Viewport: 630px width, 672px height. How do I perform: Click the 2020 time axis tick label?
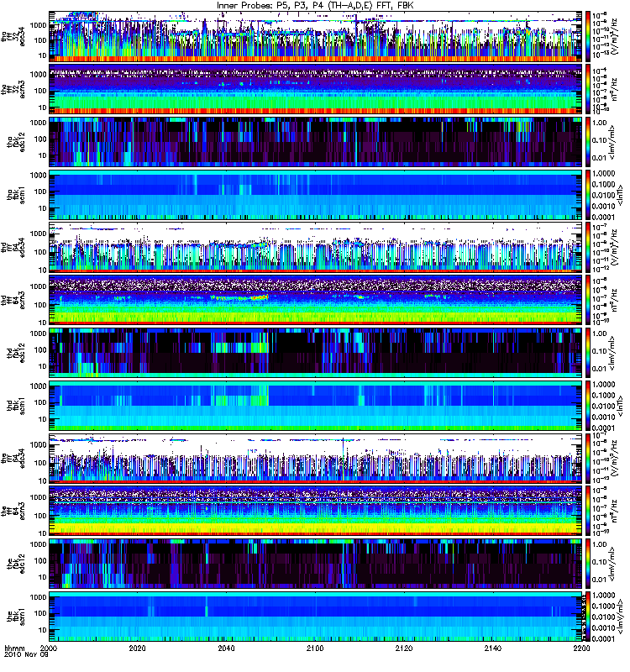coord(137,648)
